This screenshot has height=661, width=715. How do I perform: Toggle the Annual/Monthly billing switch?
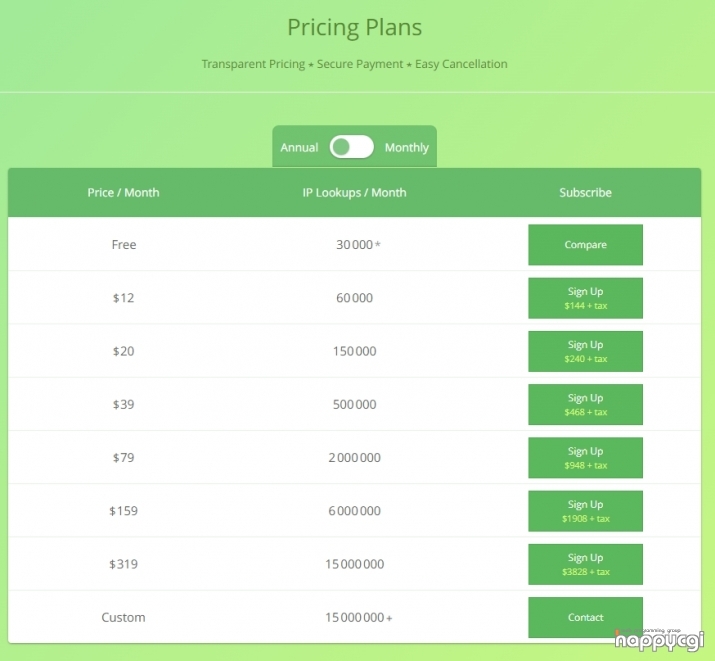click(352, 147)
